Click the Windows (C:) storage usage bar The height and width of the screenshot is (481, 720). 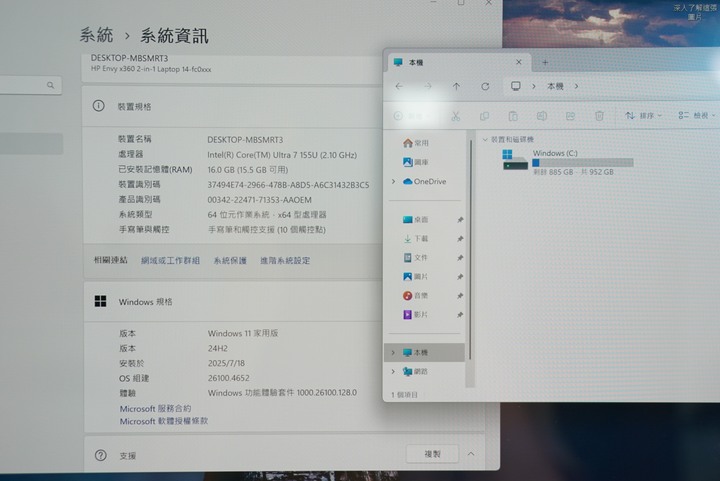tap(583, 162)
